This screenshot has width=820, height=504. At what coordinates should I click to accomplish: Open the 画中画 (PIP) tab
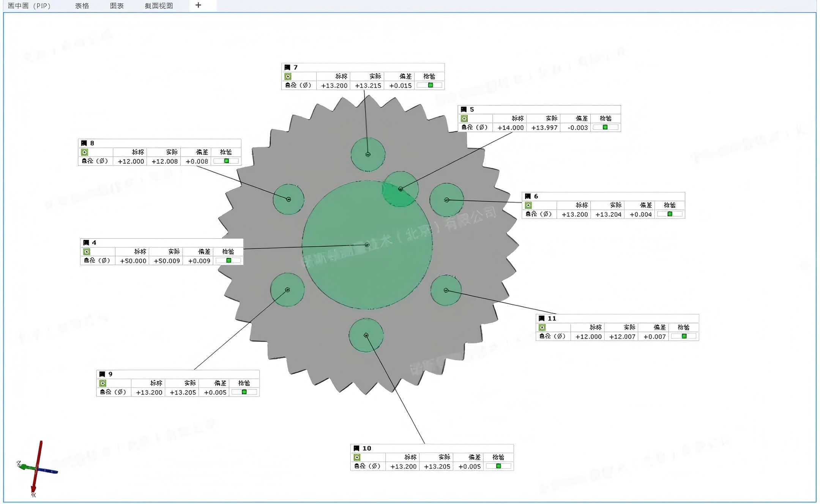(29, 6)
